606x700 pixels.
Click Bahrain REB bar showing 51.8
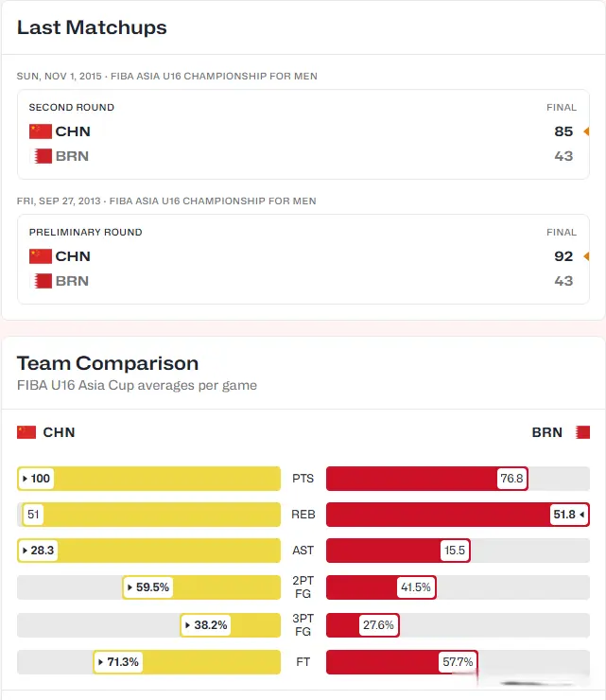tap(458, 515)
